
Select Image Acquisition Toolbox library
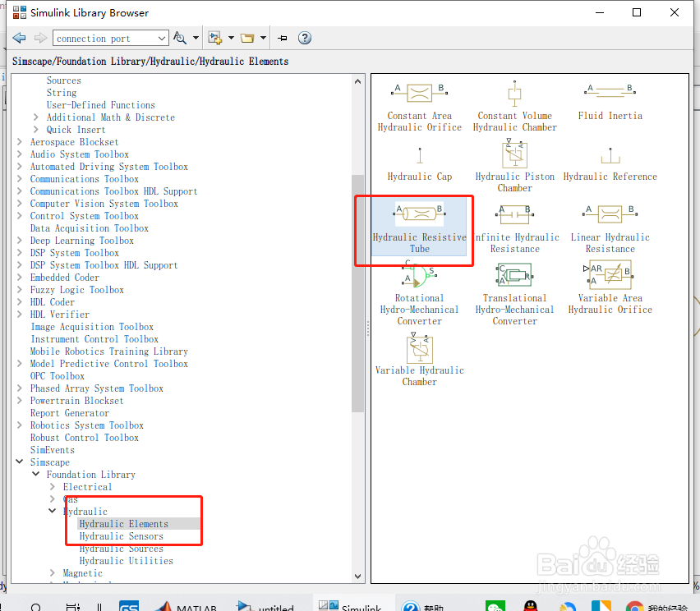click(x=92, y=327)
